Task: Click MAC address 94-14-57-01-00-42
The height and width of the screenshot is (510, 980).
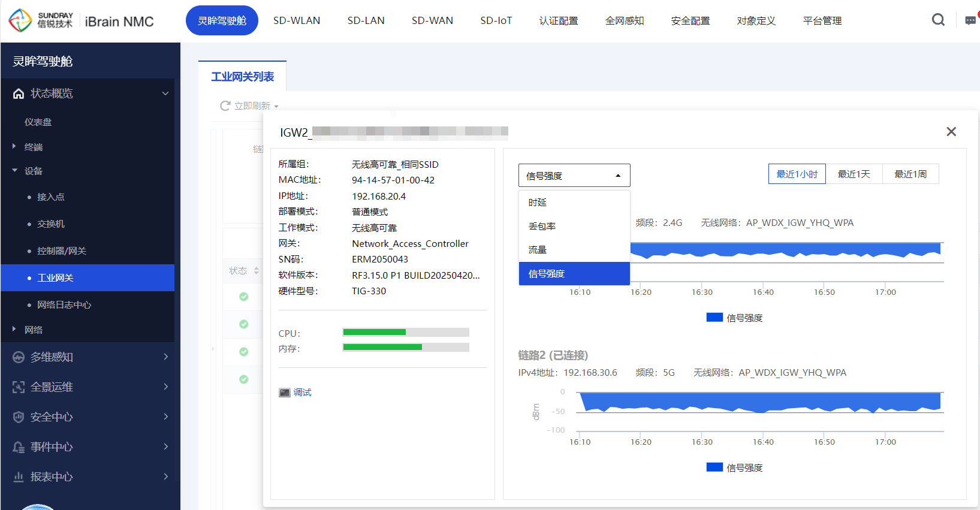Action: tap(393, 180)
